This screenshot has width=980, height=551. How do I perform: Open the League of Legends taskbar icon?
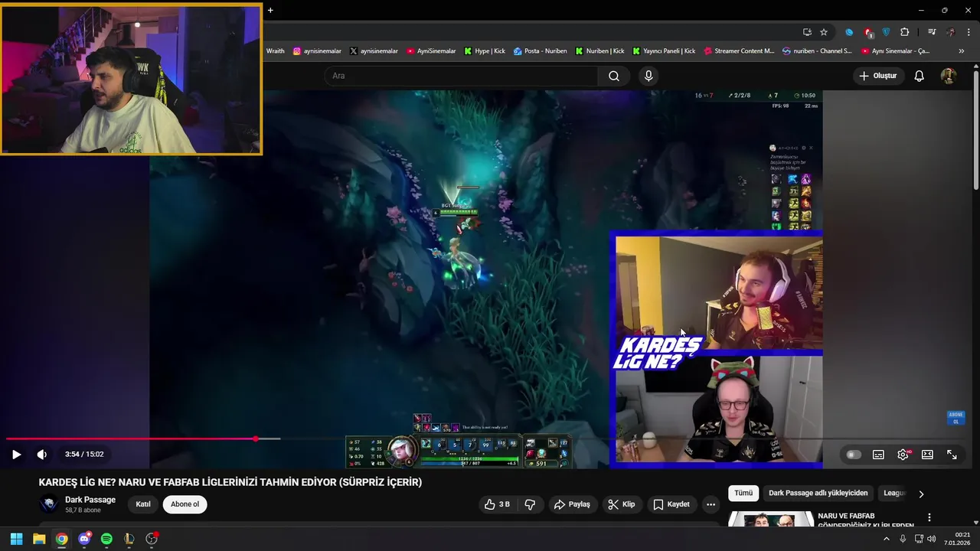(x=129, y=539)
